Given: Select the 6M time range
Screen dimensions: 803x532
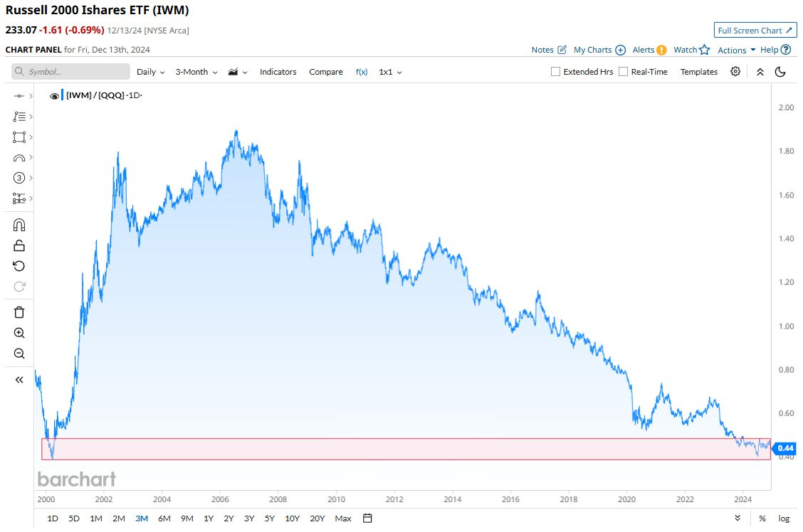Looking at the screenshot, I should 164,518.
